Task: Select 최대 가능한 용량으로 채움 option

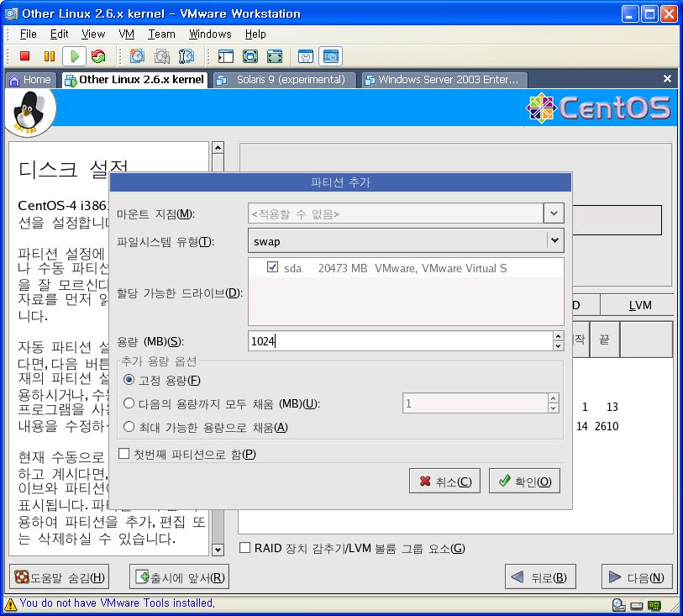Action: point(129,427)
